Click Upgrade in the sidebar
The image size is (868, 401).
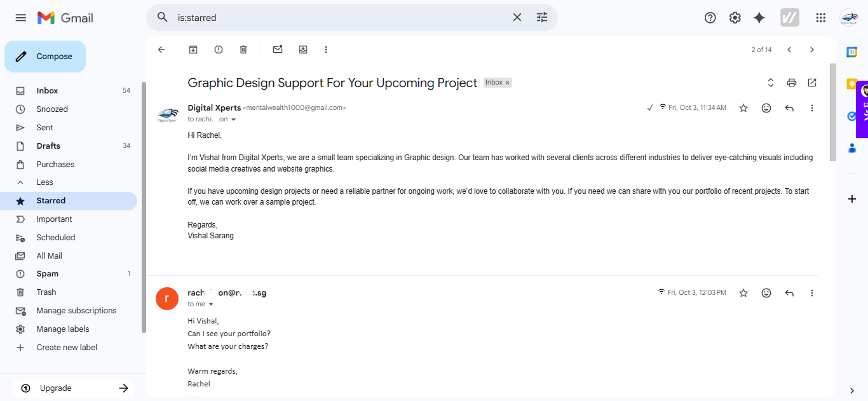(x=56, y=388)
